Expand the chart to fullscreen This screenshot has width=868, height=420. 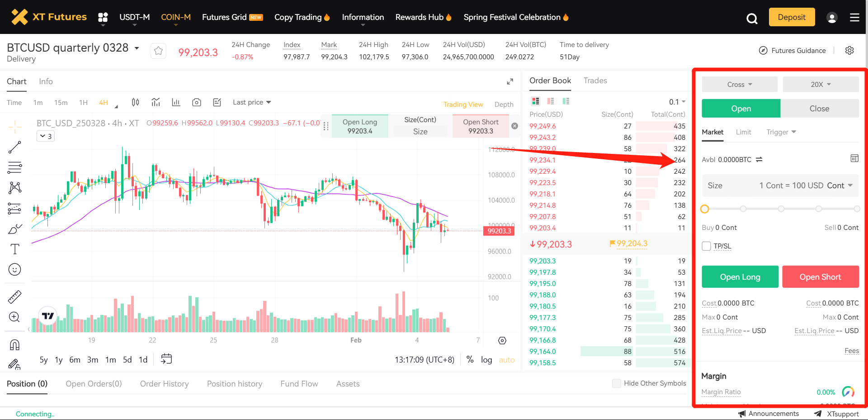[x=510, y=81]
